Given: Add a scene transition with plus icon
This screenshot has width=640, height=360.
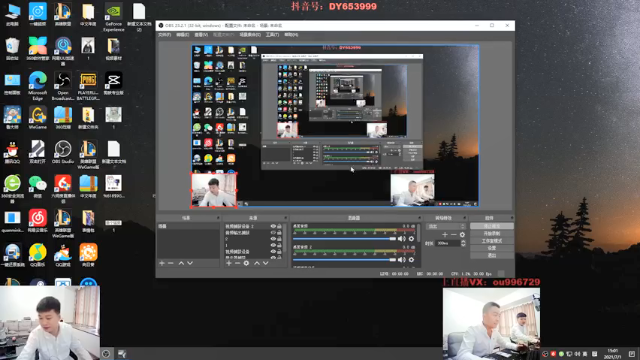Looking at the screenshot, I should pyautogui.click(x=445, y=235).
